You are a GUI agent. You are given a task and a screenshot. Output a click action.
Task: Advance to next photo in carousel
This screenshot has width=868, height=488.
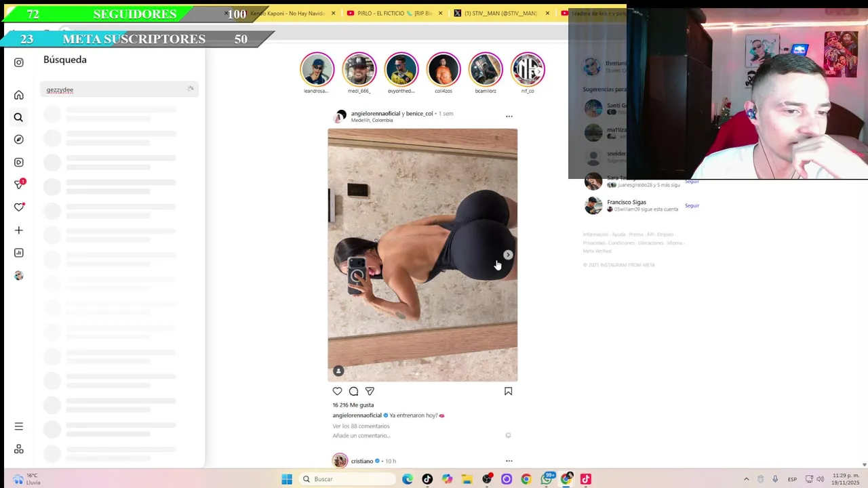pos(508,255)
